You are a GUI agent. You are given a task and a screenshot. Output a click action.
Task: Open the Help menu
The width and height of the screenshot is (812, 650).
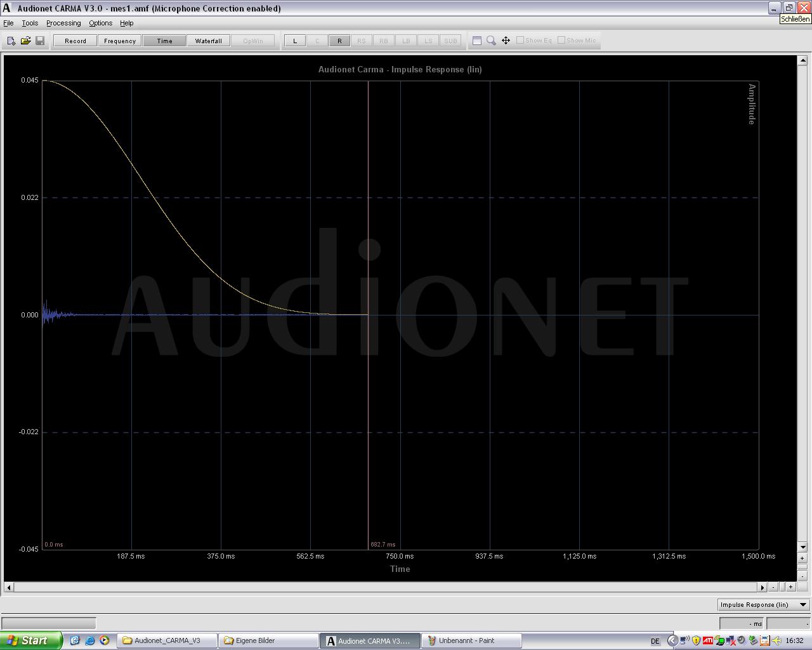tap(127, 23)
